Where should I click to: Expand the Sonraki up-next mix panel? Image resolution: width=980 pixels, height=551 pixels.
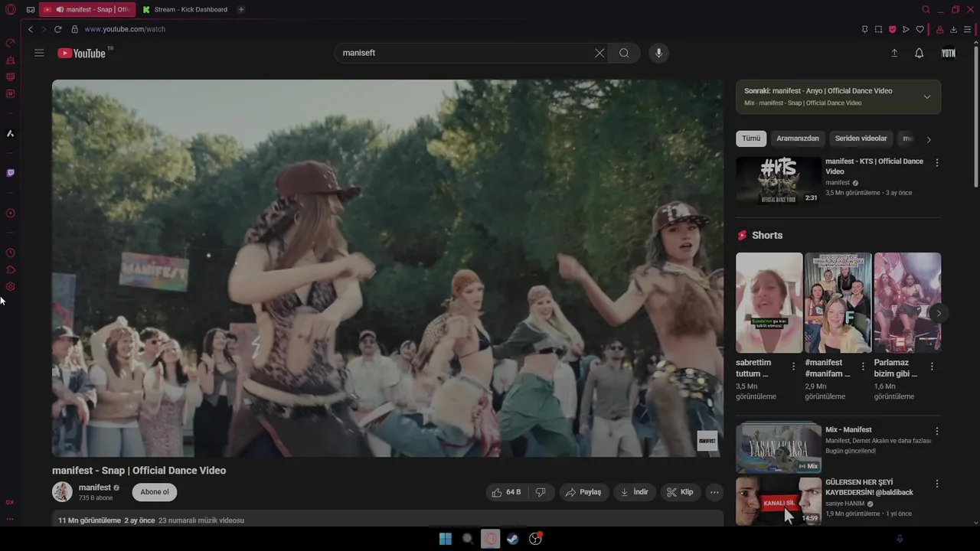click(927, 96)
